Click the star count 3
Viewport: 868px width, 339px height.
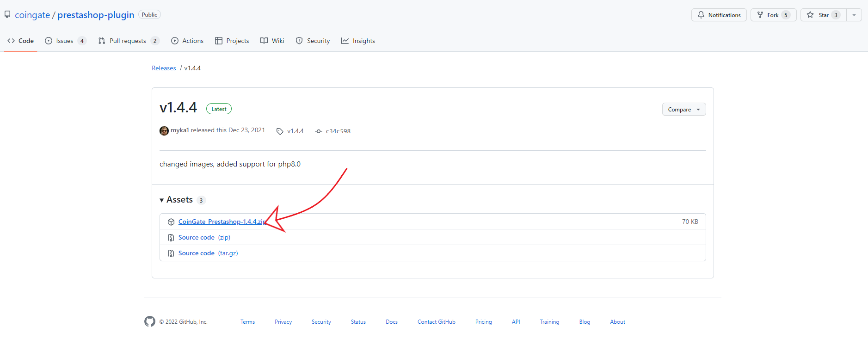(x=836, y=15)
